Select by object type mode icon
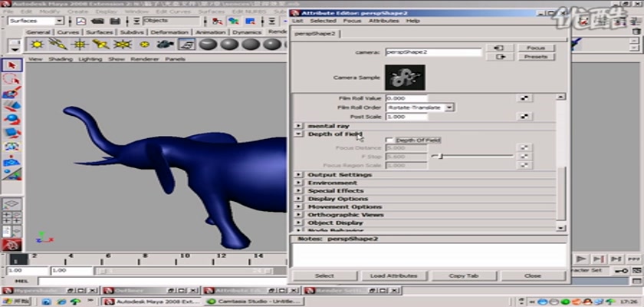This screenshot has width=644, height=307. (234, 21)
